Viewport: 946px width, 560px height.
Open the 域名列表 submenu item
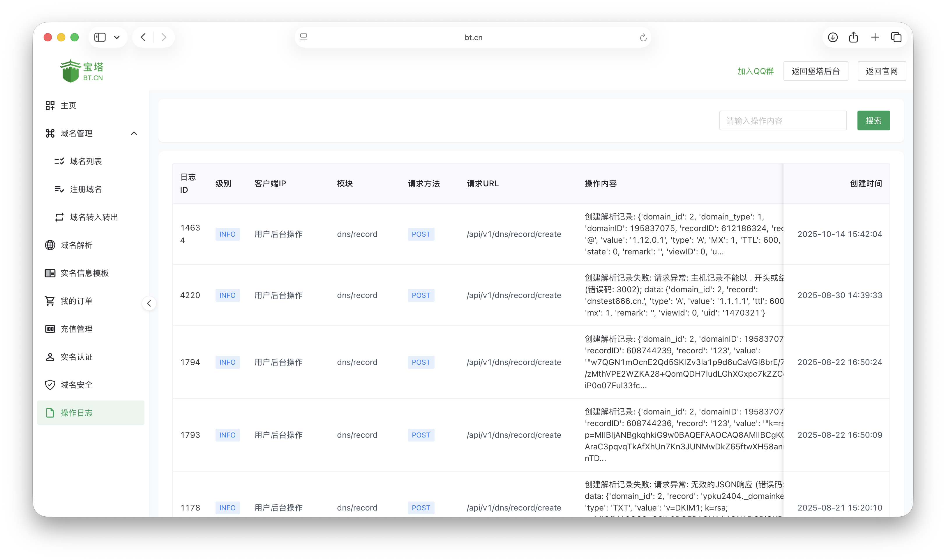point(86,162)
